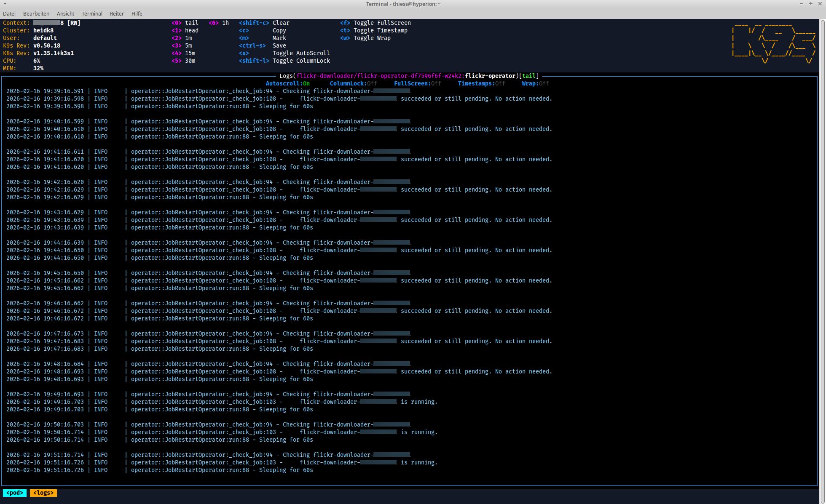Open the Ansicht menu
This screenshot has width=826, height=504.
click(x=65, y=13)
